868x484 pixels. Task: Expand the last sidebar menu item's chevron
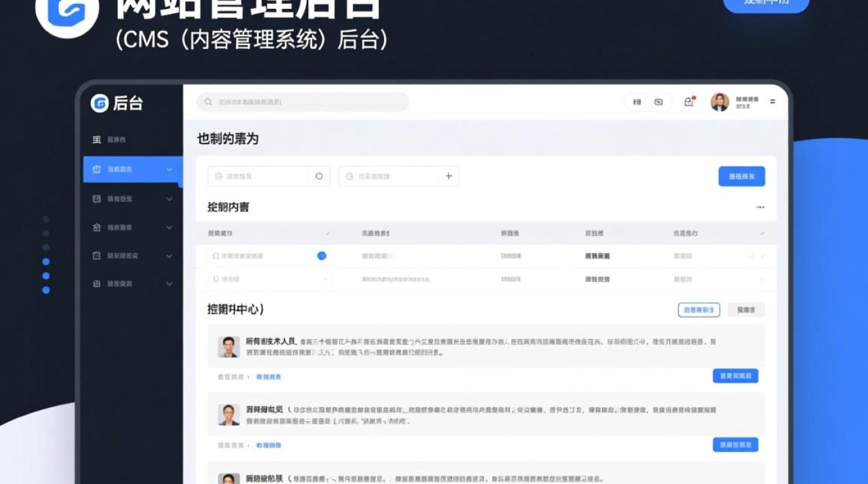pyautogui.click(x=169, y=284)
